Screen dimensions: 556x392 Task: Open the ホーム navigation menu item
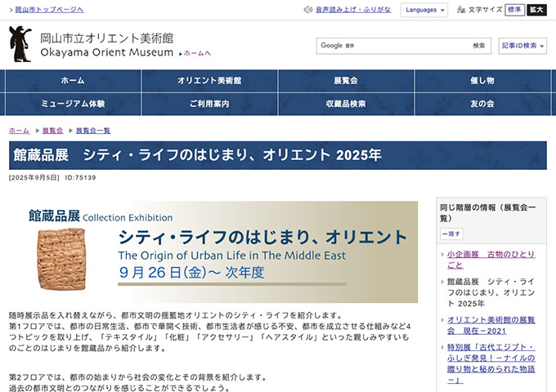(73, 81)
